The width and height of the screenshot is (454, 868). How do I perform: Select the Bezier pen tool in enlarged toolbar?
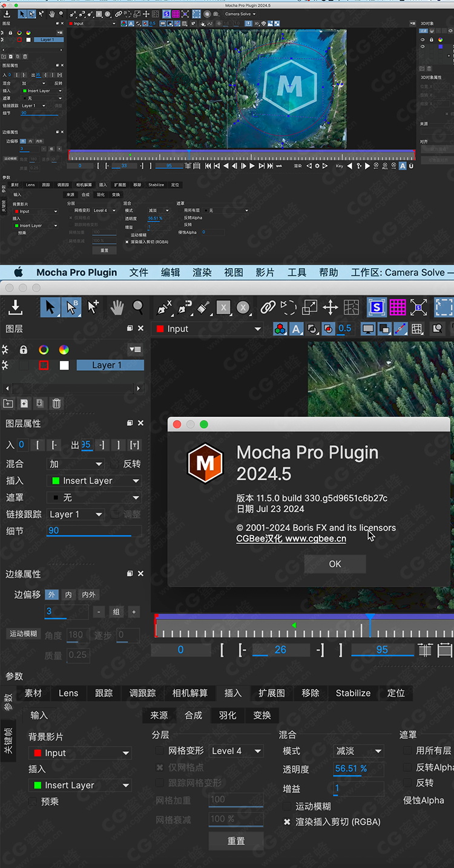(x=185, y=307)
